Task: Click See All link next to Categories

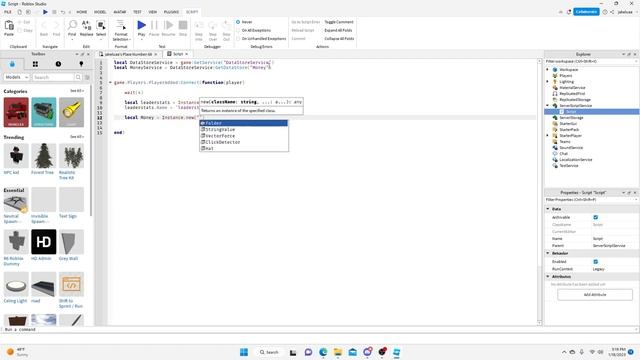Action: click(x=76, y=91)
